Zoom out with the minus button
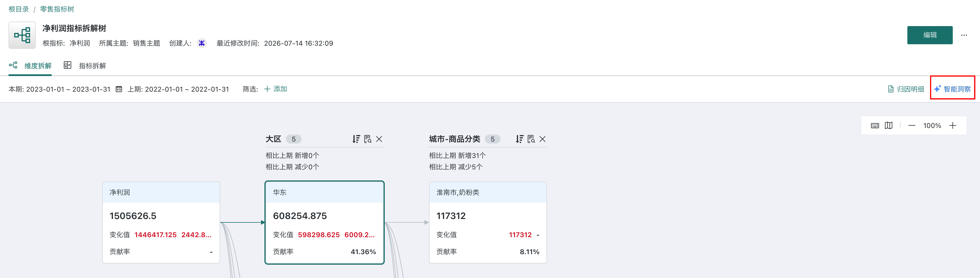Screen dimensions: 980x278 912,125
